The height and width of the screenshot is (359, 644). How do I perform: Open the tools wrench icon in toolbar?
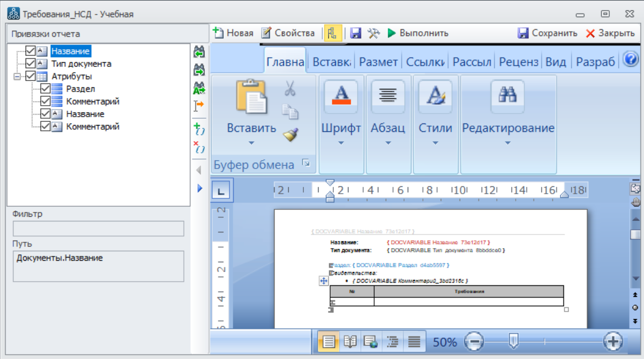(x=374, y=33)
